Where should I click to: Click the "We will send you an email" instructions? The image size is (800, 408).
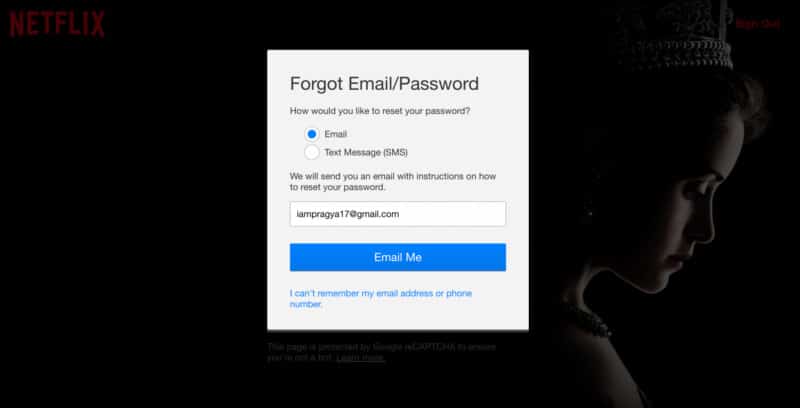tap(392, 182)
